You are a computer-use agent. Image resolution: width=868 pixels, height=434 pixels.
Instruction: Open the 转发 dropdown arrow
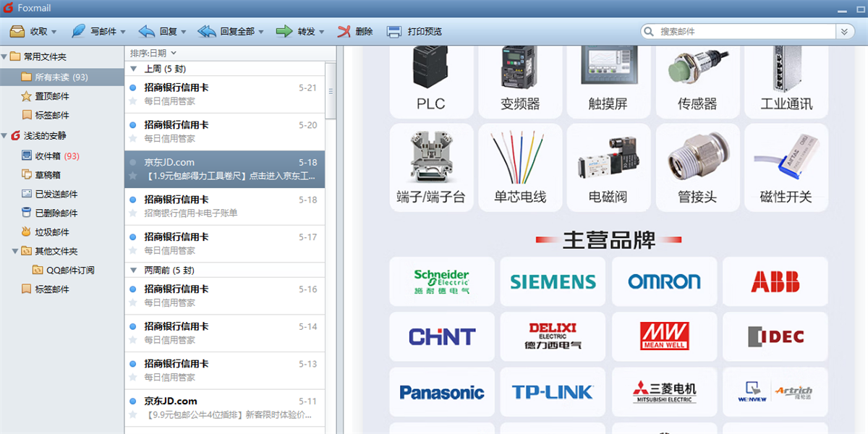pos(322,32)
